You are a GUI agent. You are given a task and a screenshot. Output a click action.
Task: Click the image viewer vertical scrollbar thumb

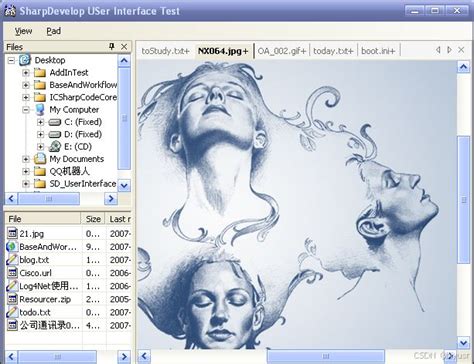coord(464,200)
